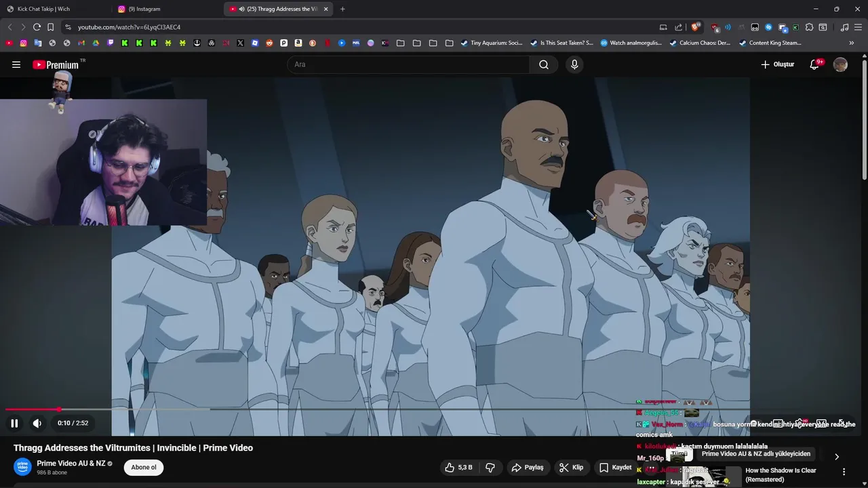Click the search field Ara

click(409, 64)
